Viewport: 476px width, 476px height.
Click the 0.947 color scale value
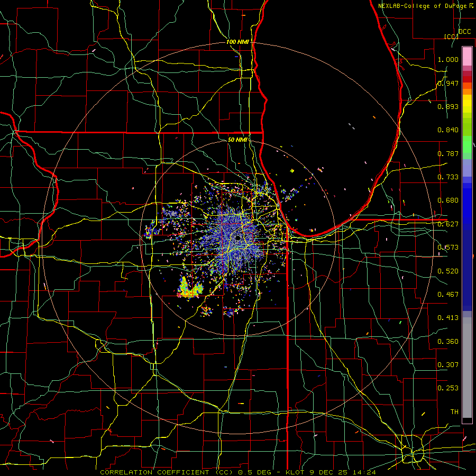[448, 83]
